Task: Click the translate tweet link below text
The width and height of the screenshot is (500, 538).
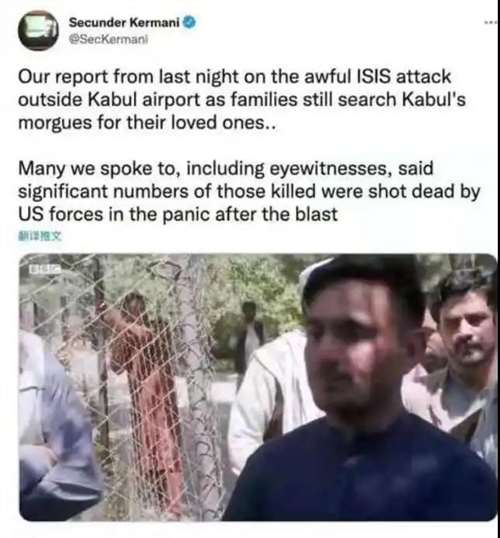Action: (40, 236)
